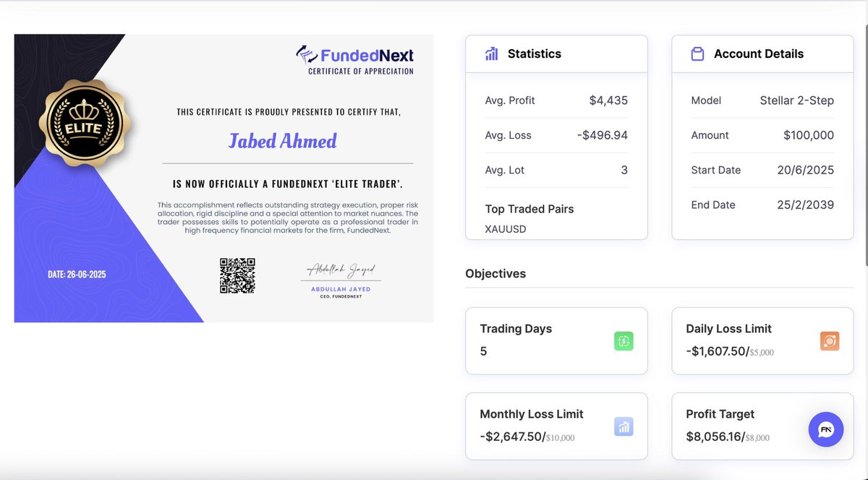Click the Top Traded Pairs label
868x480 pixels.
tap(529, 209)
